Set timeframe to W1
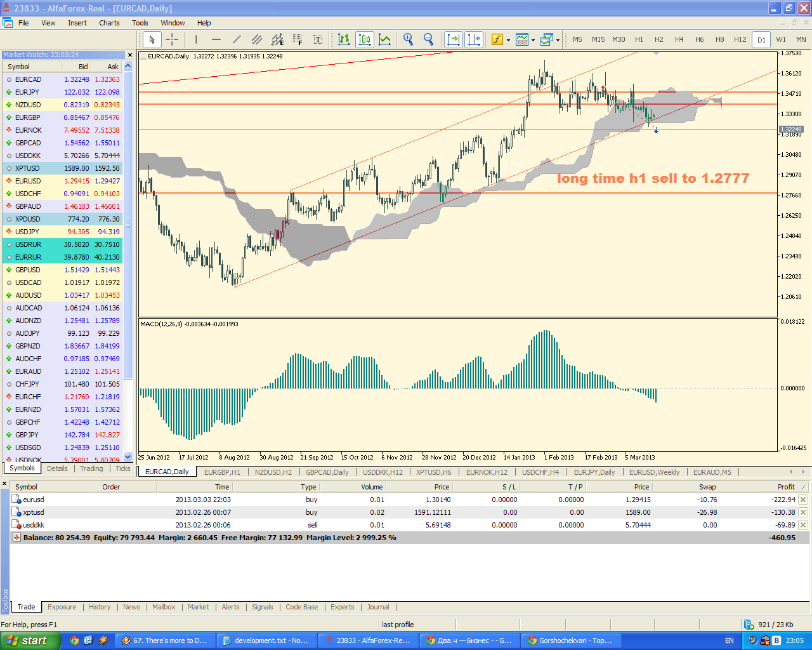Image resolution: width=812 pixels, height=650 pixels. point(781,39)
